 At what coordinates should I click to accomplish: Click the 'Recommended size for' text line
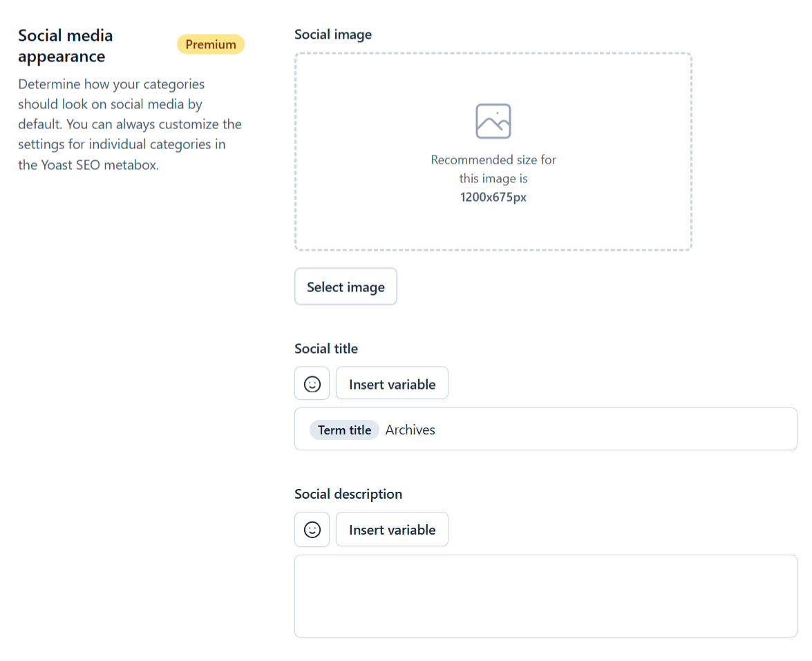click(x=493, y=160)
